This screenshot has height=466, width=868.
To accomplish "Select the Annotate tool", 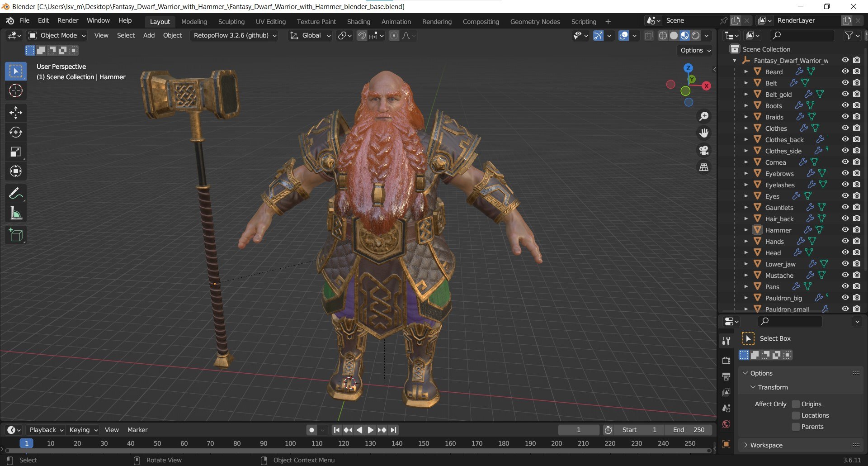I will click(x=16, y=194).
